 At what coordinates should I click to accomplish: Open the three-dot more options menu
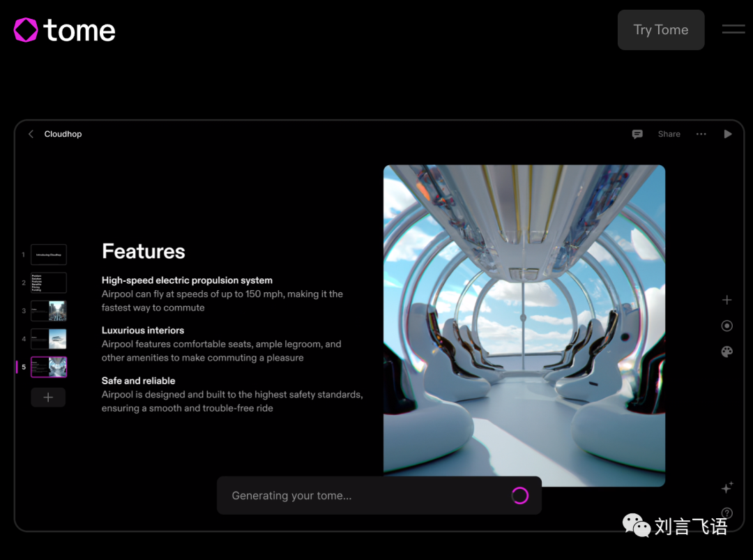click(x=701, y=134)
